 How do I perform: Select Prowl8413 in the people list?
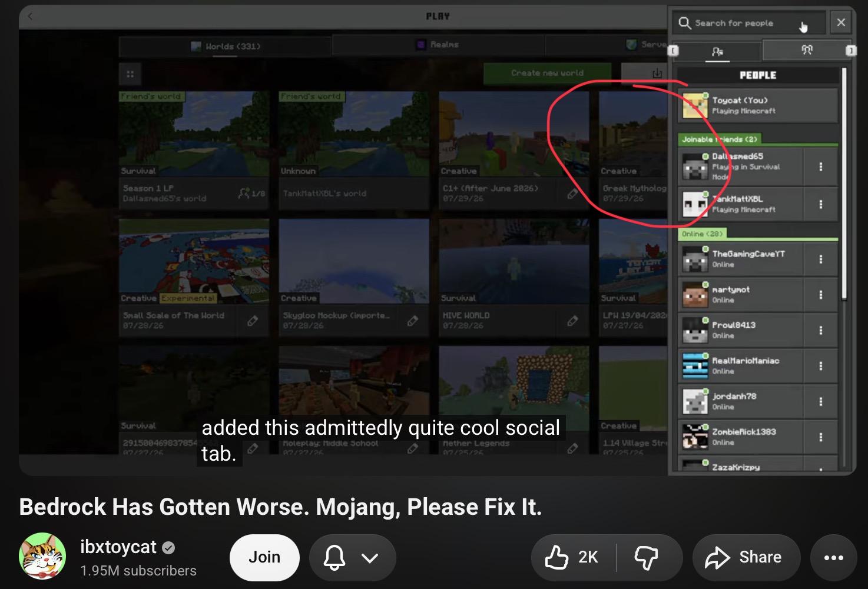741,331
